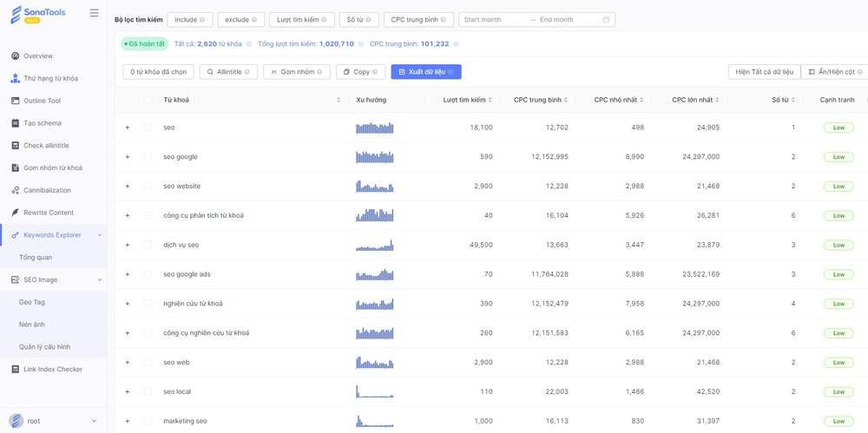The width and height of the screenshot is (868, 433).
Task: Expand root user account dropdown
Action: (x=94, y=422)
